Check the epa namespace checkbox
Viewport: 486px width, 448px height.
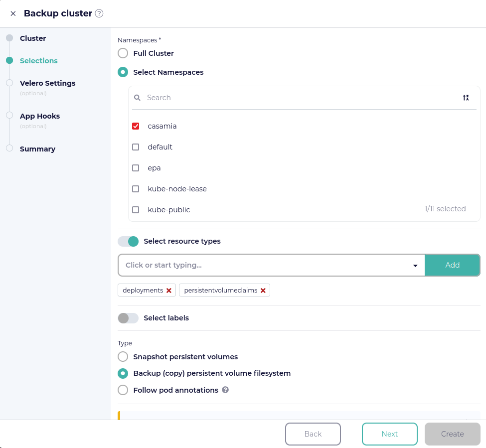pos(136,168)
